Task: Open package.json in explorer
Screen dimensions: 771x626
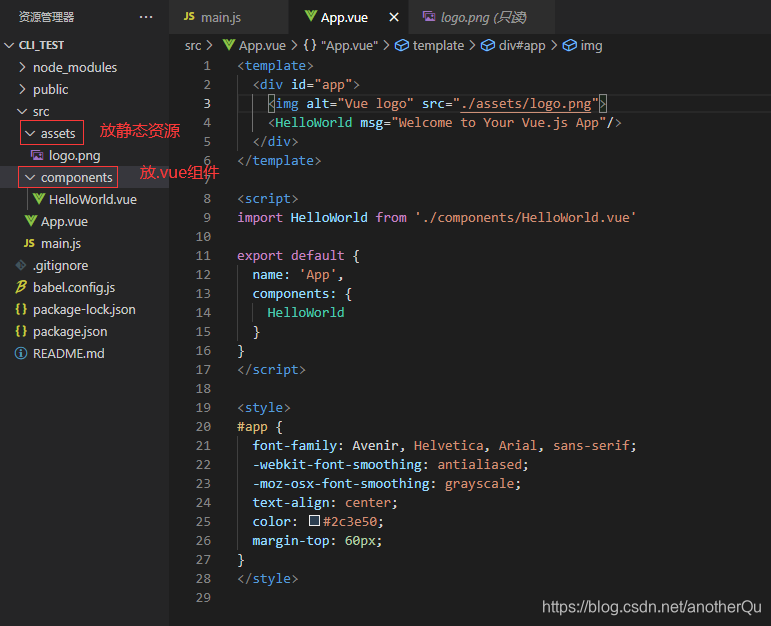Action: (70, 331)
